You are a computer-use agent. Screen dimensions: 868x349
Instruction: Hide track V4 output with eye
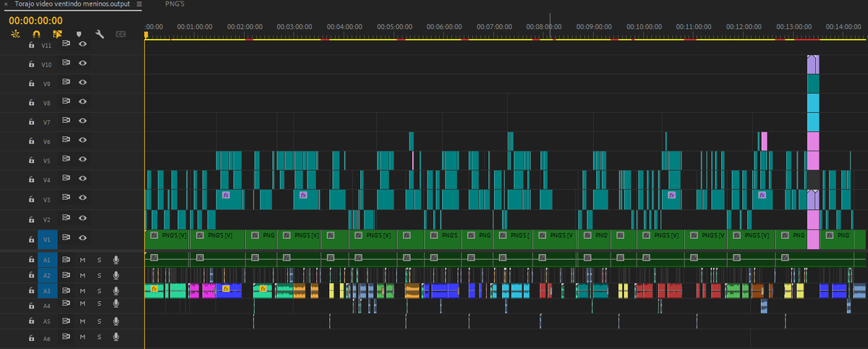[x=83, y=180]
